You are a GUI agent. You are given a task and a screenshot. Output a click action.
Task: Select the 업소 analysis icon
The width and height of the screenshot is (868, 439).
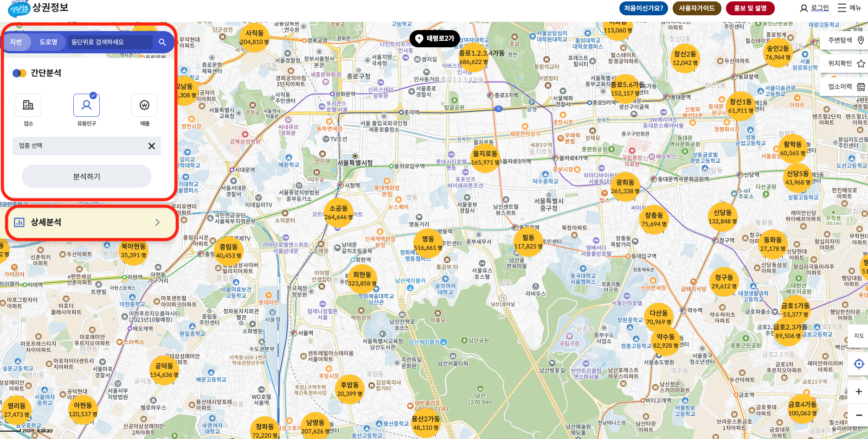click(28, 105)
